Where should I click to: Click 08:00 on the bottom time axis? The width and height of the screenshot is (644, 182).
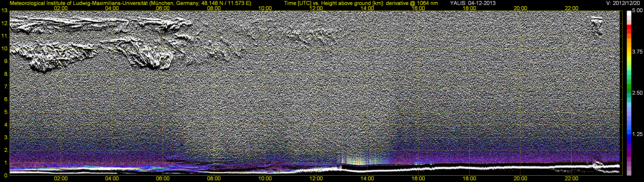click(214, 179)
